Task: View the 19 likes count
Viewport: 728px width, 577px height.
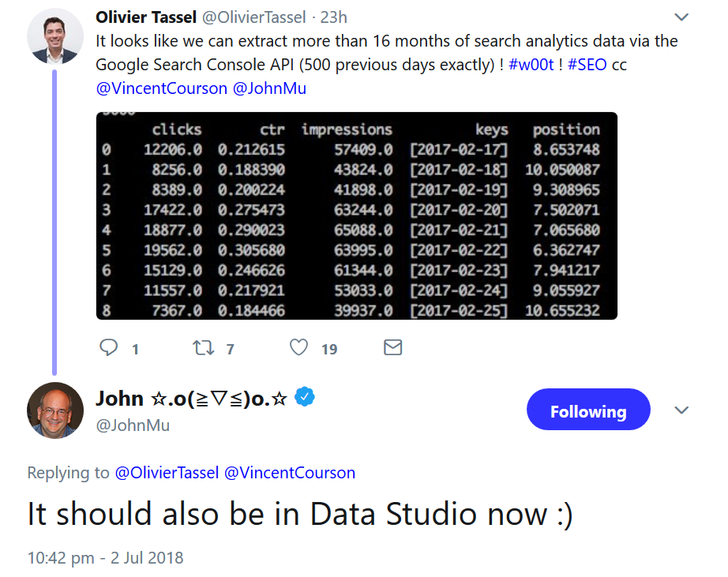Action: [x=329, y=349]
